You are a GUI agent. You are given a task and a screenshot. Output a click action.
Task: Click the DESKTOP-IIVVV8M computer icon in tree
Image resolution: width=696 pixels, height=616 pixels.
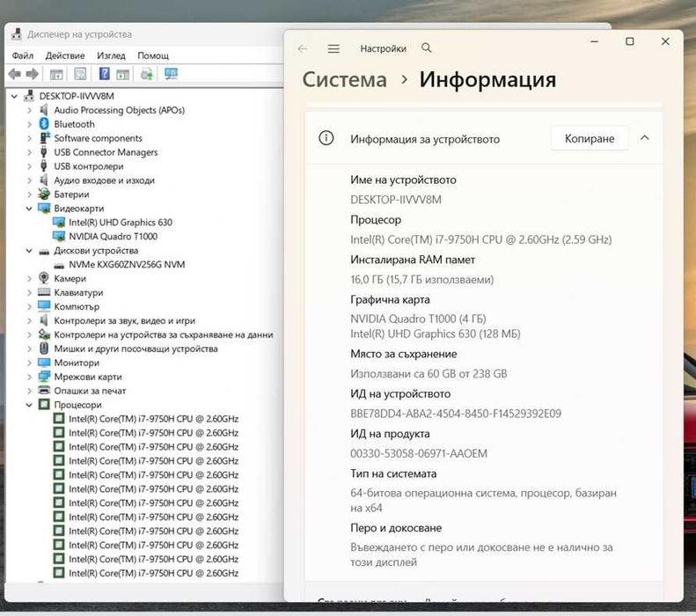tap(29, 95)
